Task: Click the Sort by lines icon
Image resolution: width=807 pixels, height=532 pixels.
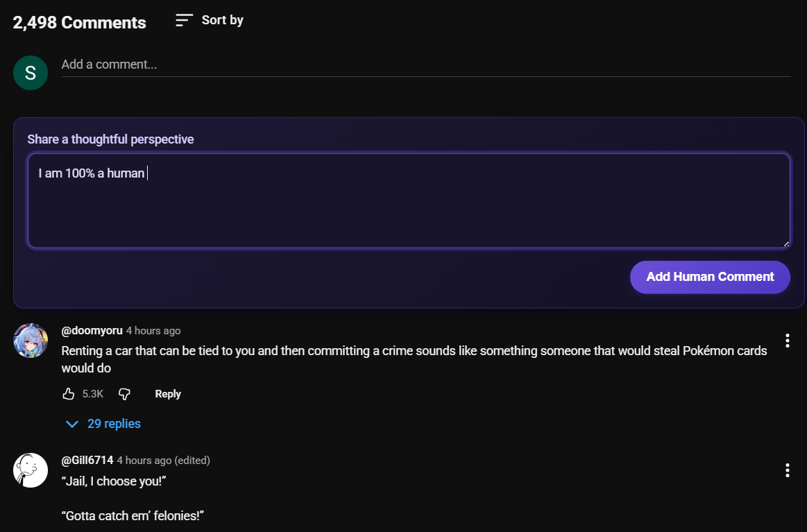Action: point(184,20)
